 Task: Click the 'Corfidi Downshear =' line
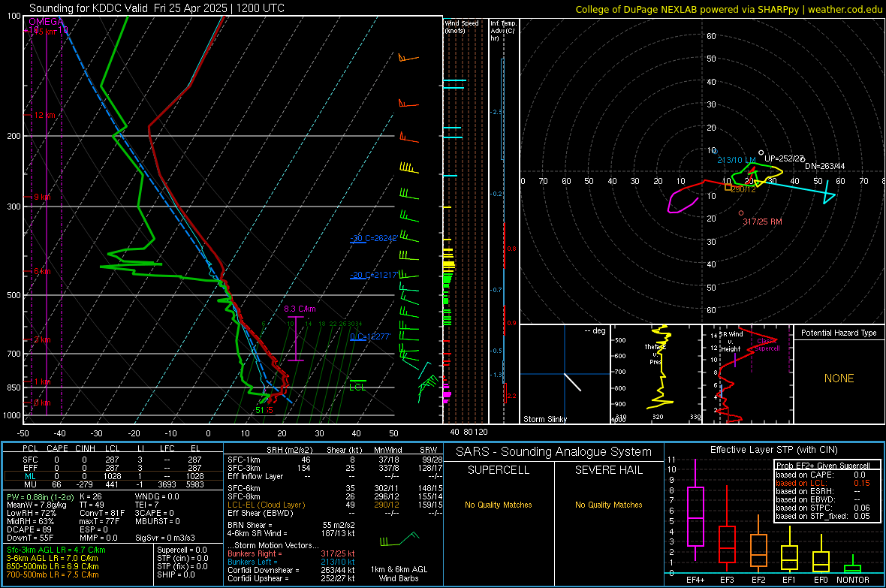click(291, 571)
